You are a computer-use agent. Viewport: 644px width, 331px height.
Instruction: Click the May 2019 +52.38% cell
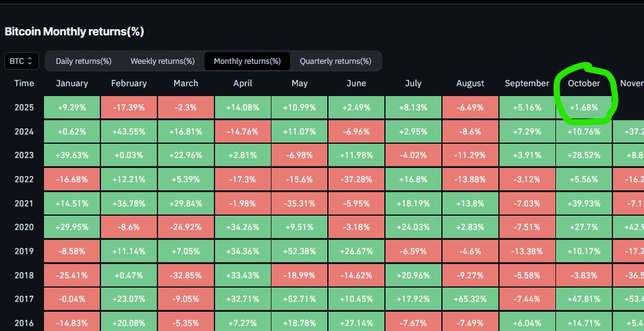point(299,251)
